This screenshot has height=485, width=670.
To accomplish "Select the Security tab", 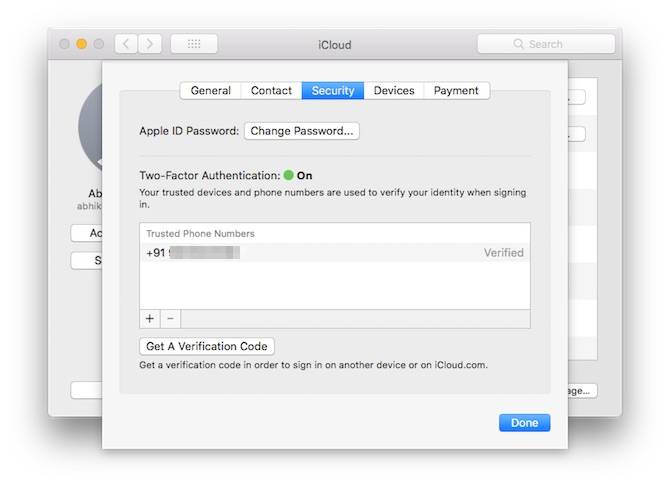I will pos(333,91).
